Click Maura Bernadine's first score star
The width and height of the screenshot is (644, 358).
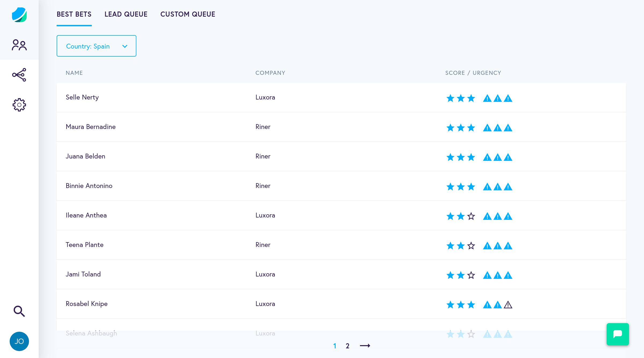pos(450,128)
